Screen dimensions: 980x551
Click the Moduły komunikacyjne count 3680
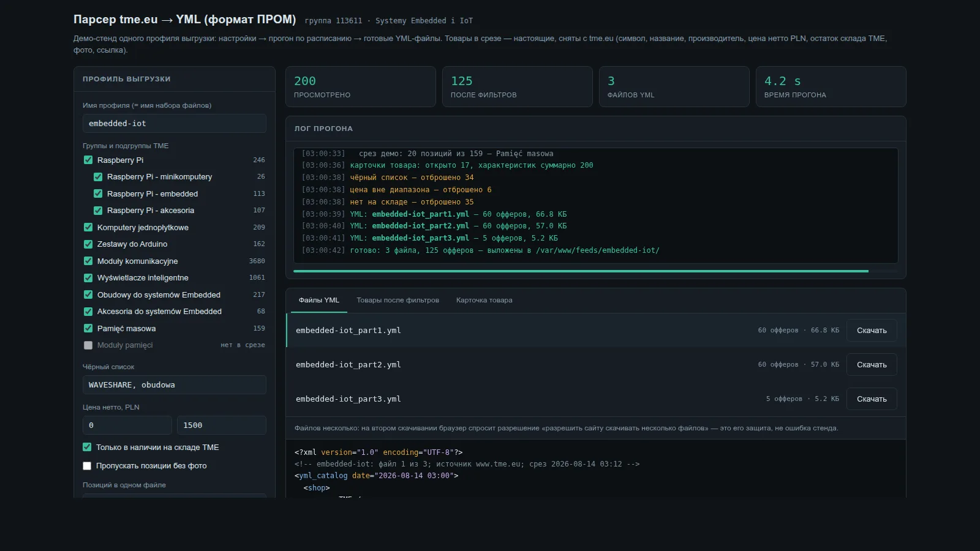[257, 261]
